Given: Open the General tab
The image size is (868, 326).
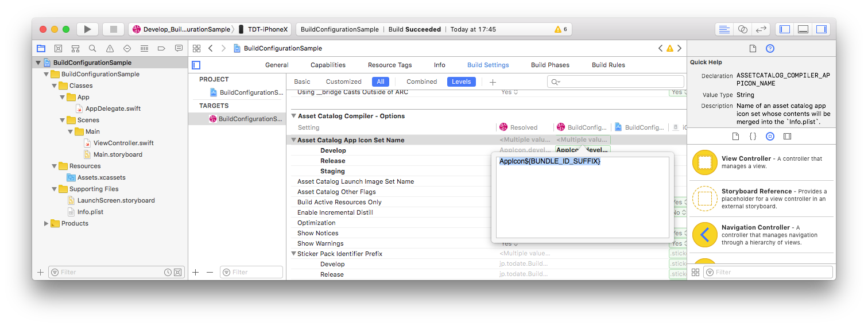Looking at the screenshot, I should coord(277,65).
